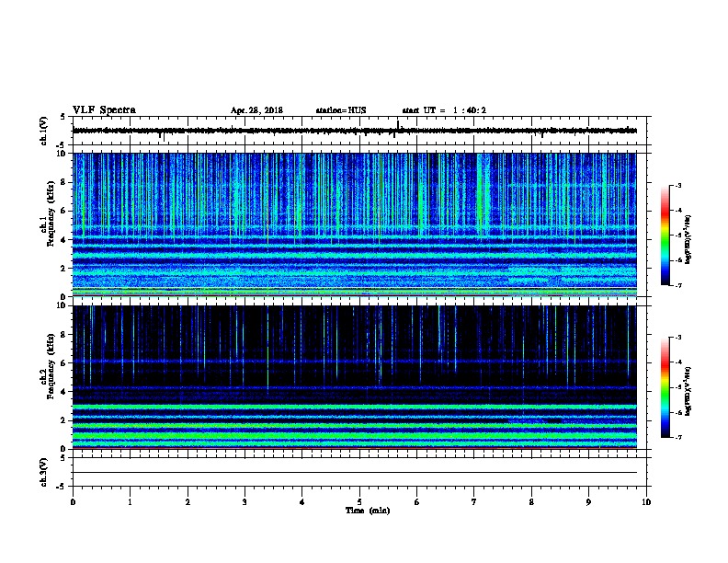Click inside the ch.1 spectrogram panel
Screen dimensions: 728x563
(x=355, y=224)
